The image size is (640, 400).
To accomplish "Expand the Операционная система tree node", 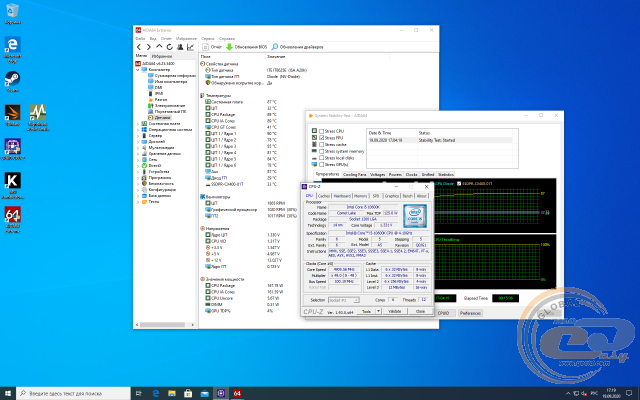I will pos(138,129).
